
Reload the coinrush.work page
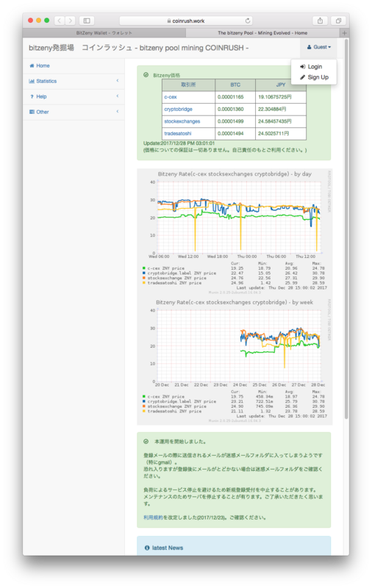pyautogui.click(x=248, y=21)
